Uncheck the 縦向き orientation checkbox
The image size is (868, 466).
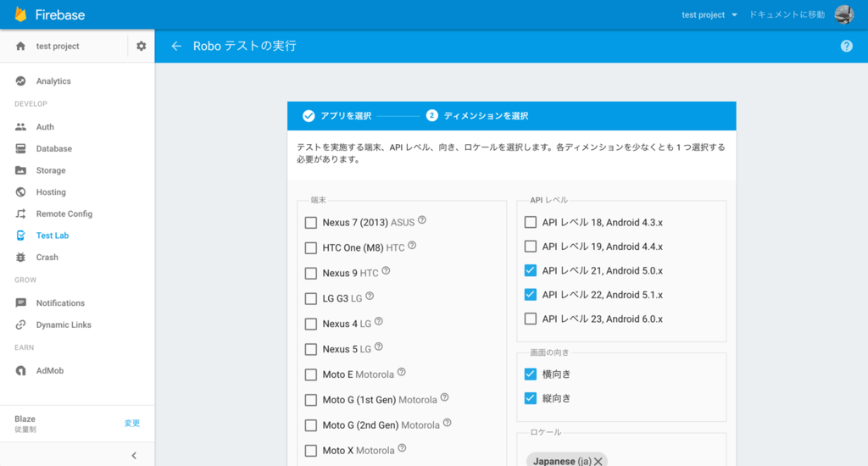[x=531, y=398]
